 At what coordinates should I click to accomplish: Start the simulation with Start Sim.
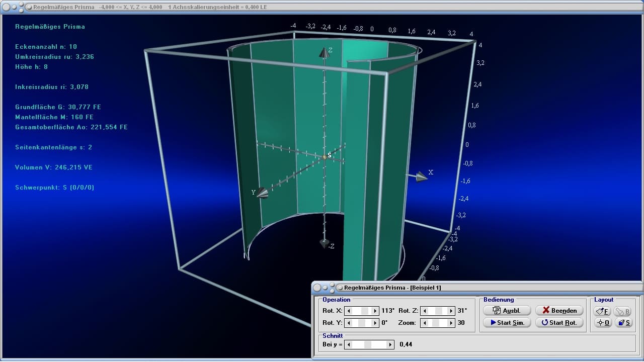[507, 323]
